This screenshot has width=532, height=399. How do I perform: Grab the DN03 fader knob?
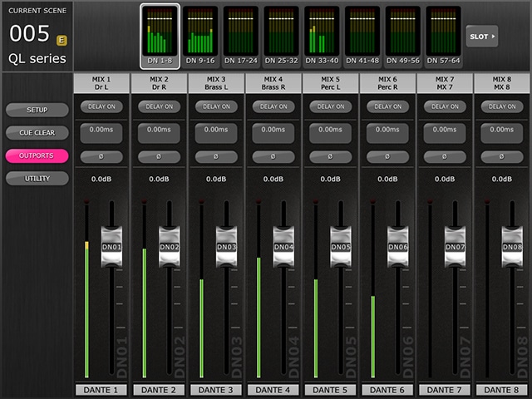227,246
